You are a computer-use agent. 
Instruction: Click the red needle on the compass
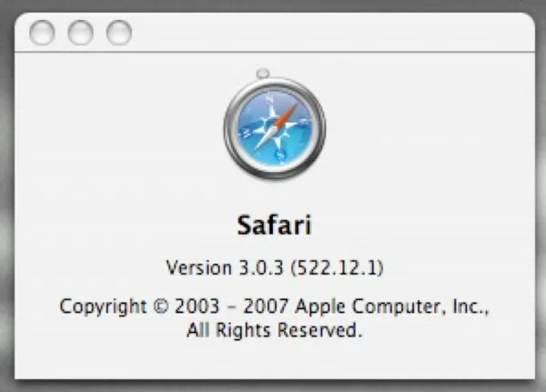pyautogui.click(x=285, y=115)
